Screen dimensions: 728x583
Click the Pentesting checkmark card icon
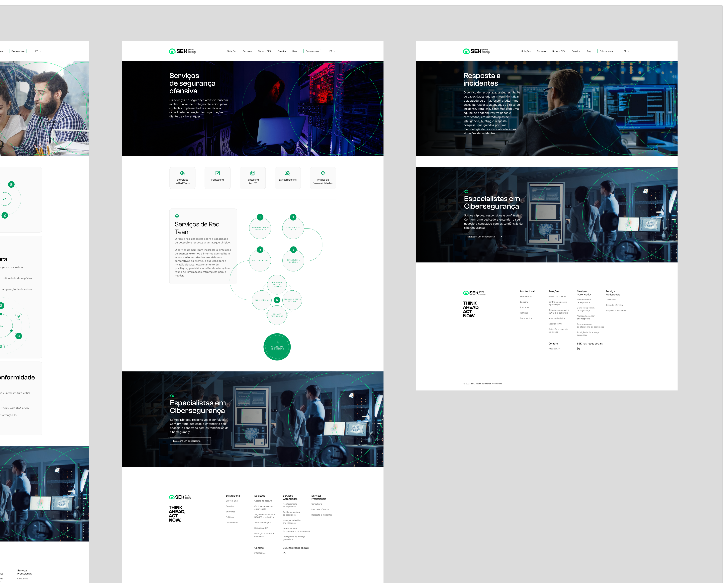218,173
